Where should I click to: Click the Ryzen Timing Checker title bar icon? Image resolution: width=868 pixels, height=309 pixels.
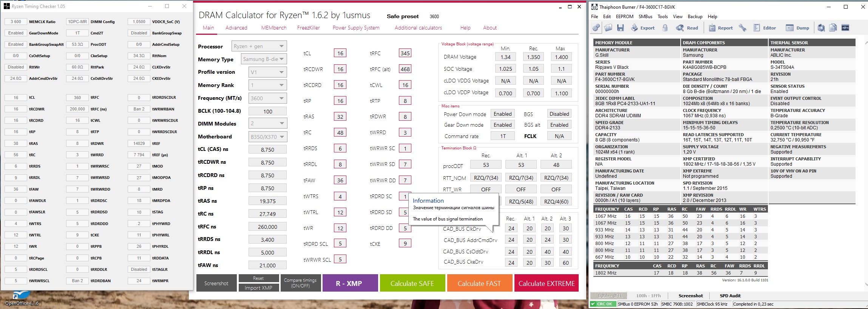point(7,6)
